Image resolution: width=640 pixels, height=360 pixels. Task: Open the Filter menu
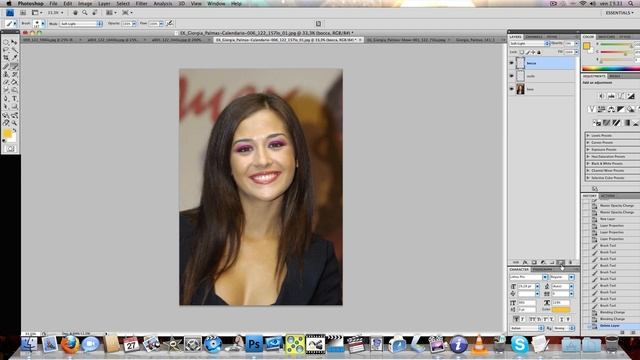click(141, 3)
